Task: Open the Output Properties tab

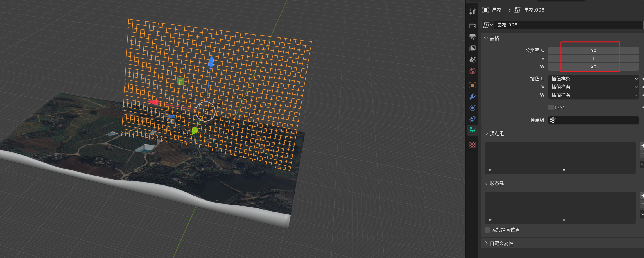Action: point(472,37)
